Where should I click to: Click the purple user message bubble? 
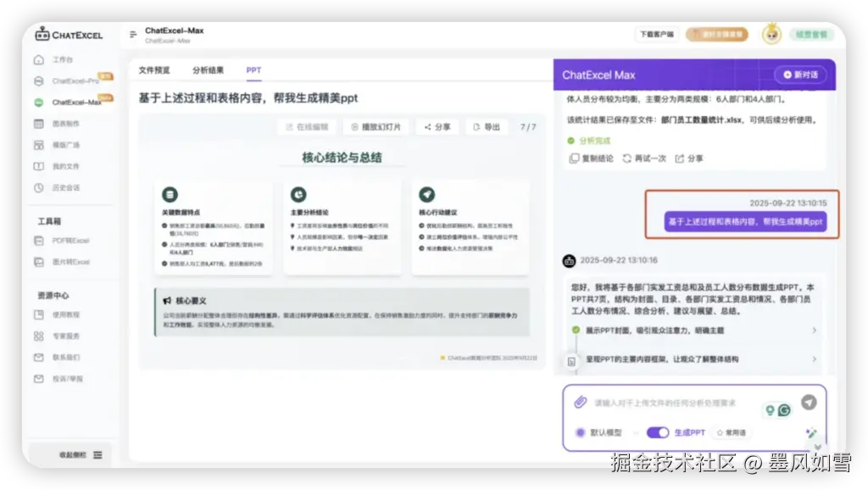click(x=745, y=221)
